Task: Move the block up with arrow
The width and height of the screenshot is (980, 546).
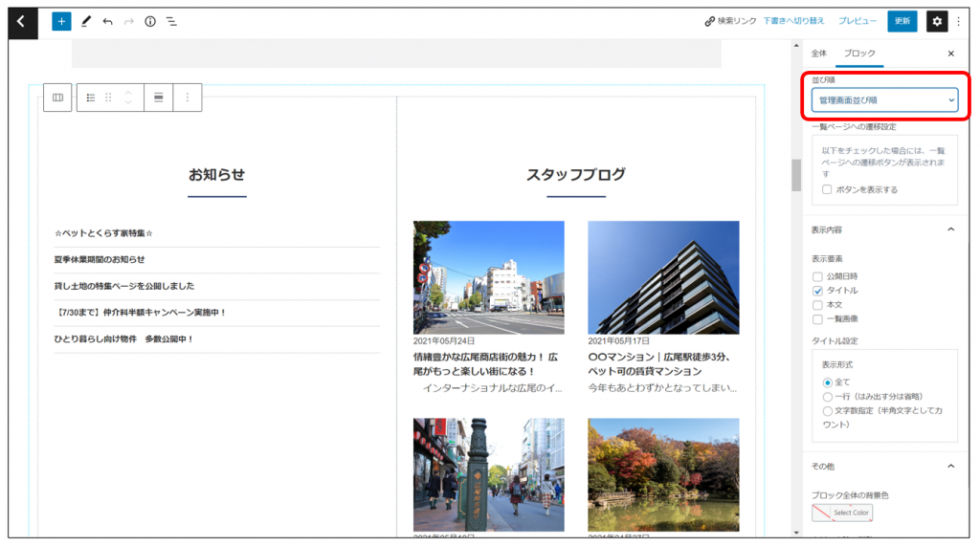Action: (x=128, y=93)
